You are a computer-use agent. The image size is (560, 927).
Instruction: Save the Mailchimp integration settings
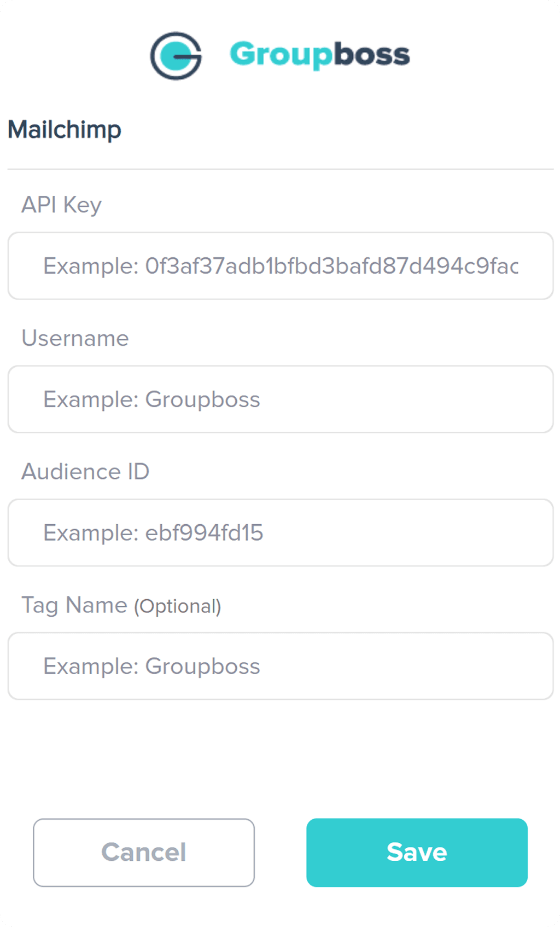click(x=417, y=853)
